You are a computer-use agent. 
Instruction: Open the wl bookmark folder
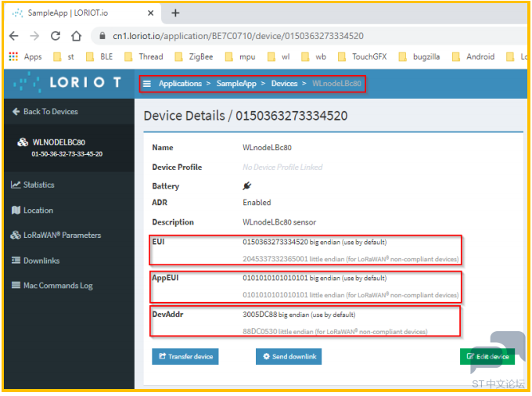(279, 56)
